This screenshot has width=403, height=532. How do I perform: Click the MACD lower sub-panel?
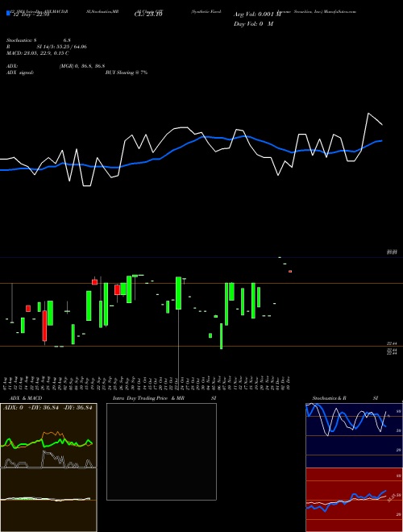[48, 500]
